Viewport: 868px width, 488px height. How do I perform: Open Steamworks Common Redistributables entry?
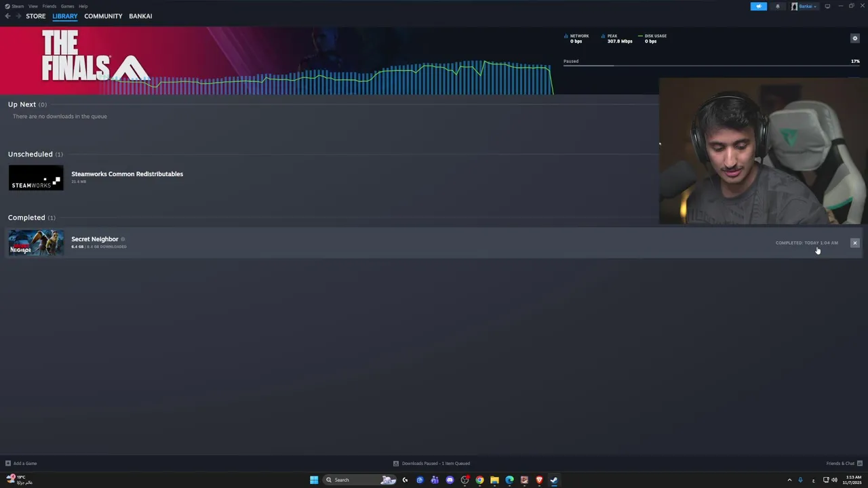click(127, 174)
